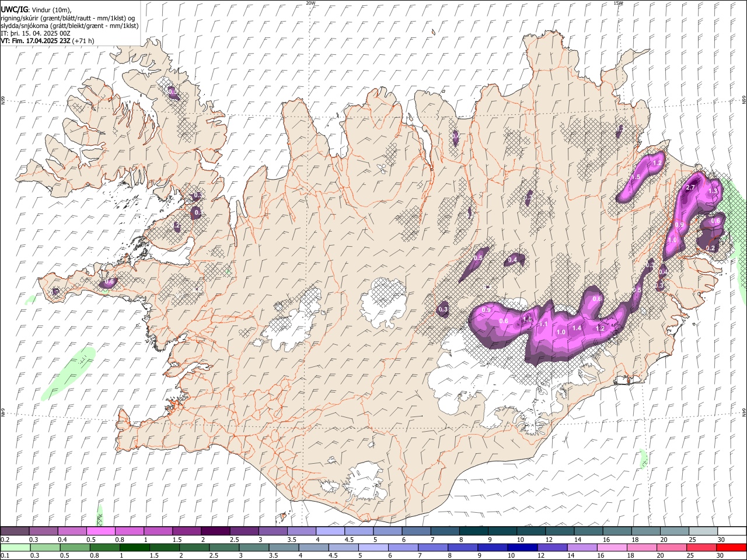Select bottom-row swatch between 0.5 and 0.8
747x560 pixels.
pos(75,547)
